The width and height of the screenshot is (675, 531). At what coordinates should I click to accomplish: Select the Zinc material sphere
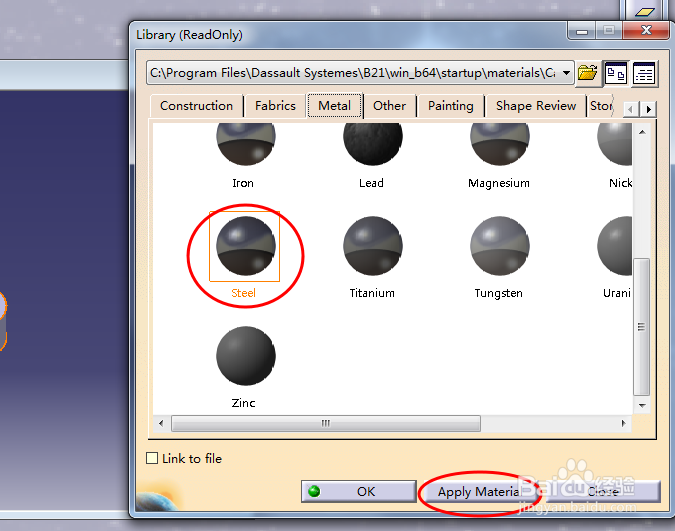[x=246, y=356]
